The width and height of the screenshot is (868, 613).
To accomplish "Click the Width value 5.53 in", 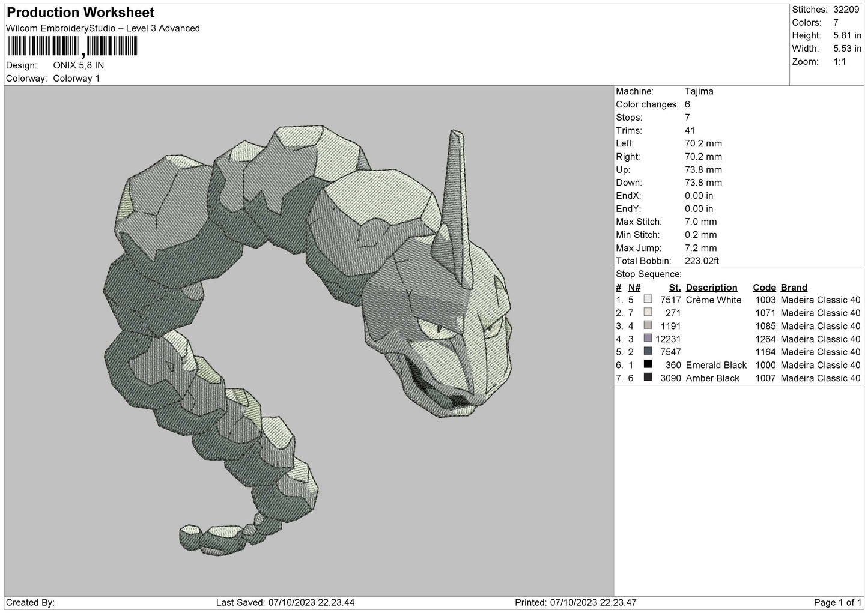I will pos(848,49).
